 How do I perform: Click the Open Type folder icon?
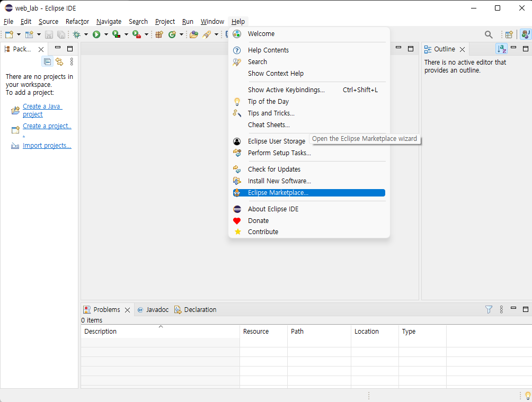coord(194,34)
